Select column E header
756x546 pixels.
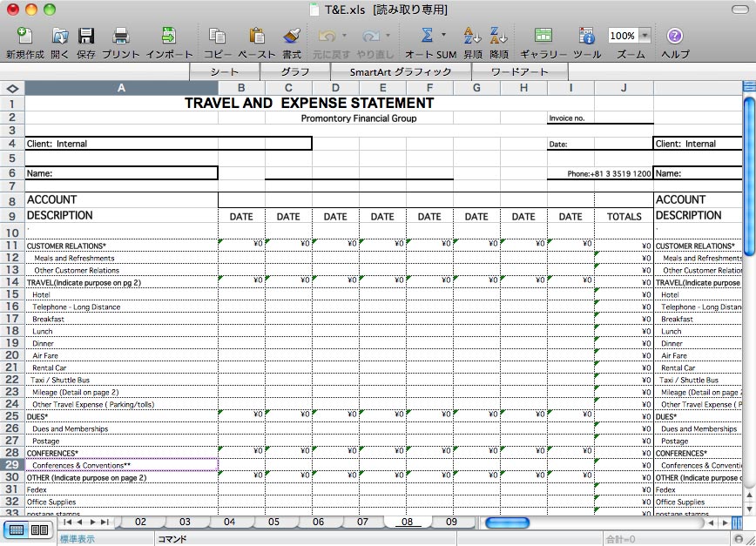tap(383, 88)
